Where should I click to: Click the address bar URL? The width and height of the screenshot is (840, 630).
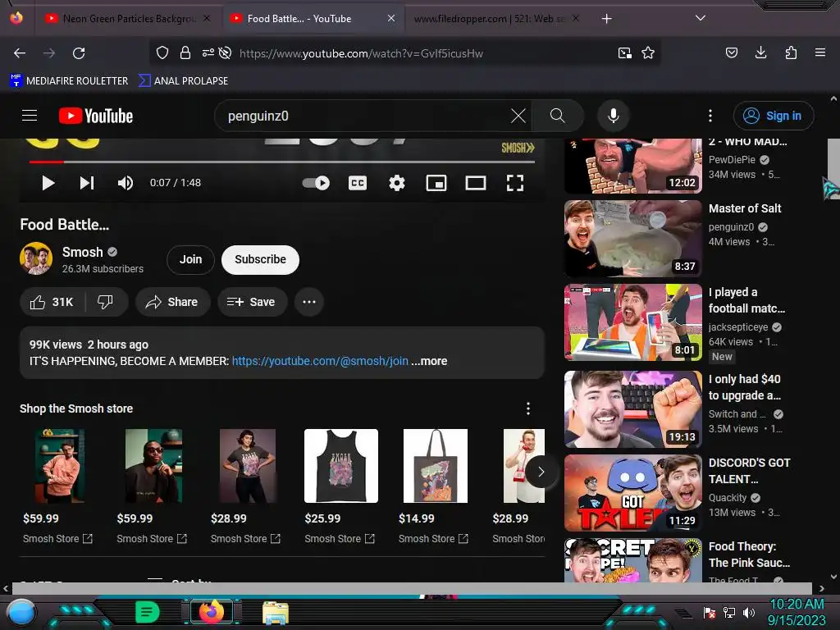pos(361,53)
